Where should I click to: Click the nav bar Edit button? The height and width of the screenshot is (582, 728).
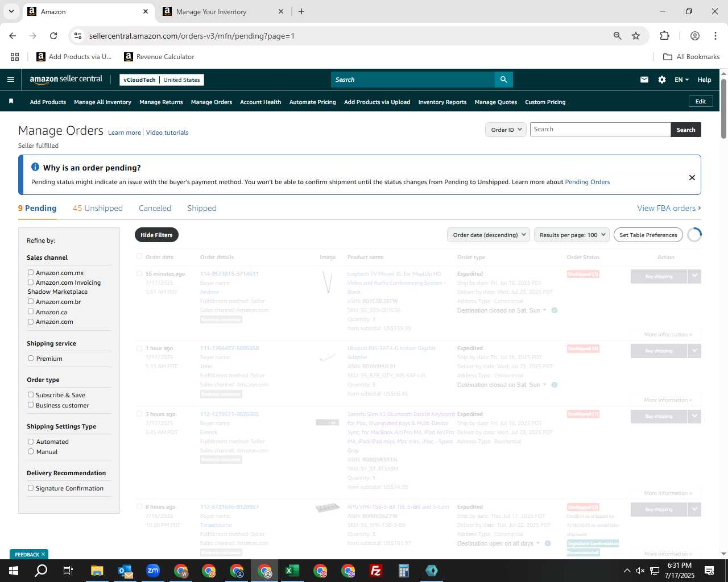701,101
